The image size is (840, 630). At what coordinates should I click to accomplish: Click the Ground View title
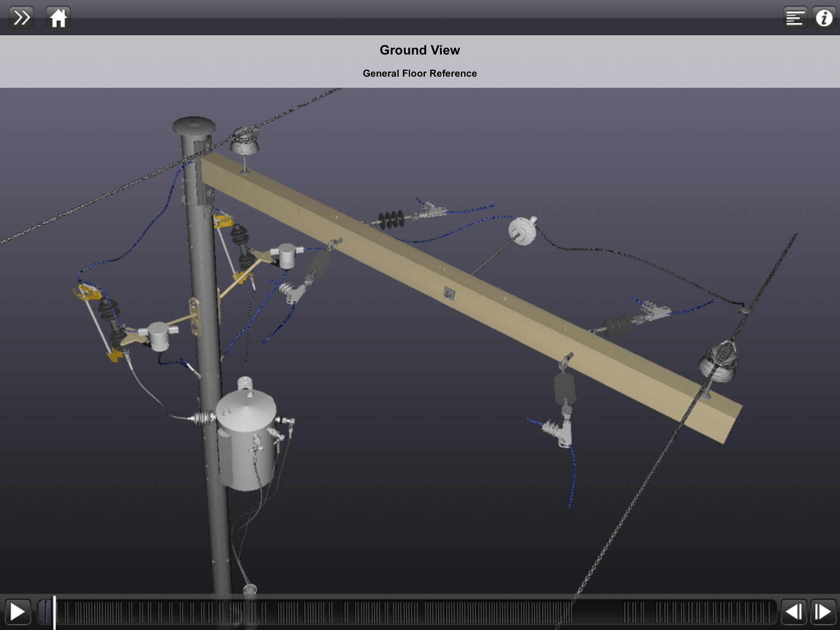[420, 50]
